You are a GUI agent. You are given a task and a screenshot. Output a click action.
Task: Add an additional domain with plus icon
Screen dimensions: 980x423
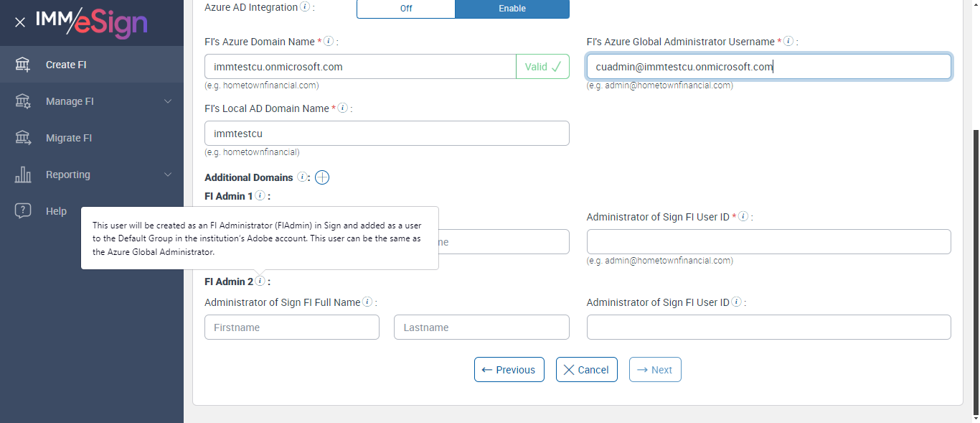point(322,177)
